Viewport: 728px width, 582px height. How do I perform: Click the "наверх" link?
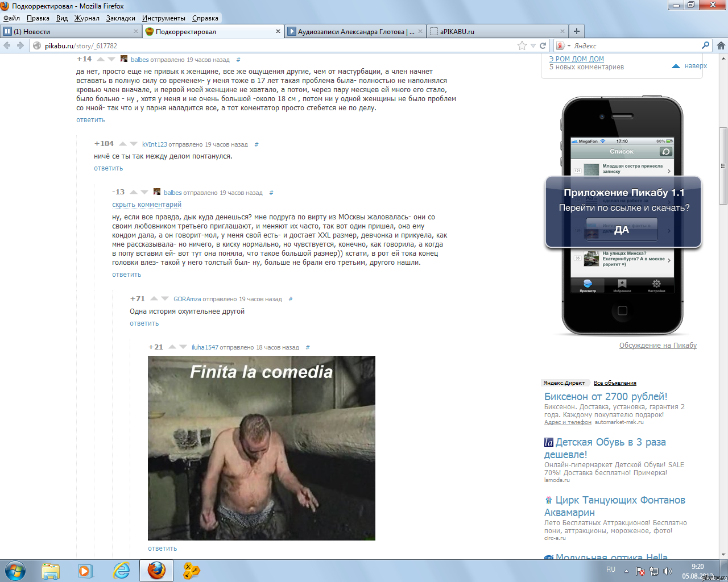(x=696, y=66)
